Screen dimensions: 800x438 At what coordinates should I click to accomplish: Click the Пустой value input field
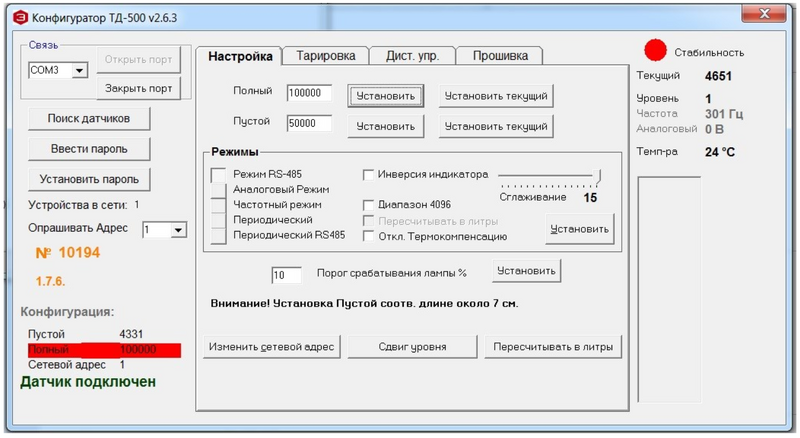click(x=309, y=123)
